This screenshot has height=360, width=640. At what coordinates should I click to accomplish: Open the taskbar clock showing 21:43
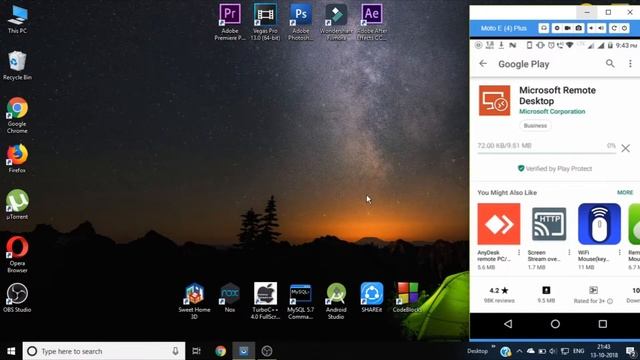click(x=604, y=351)
